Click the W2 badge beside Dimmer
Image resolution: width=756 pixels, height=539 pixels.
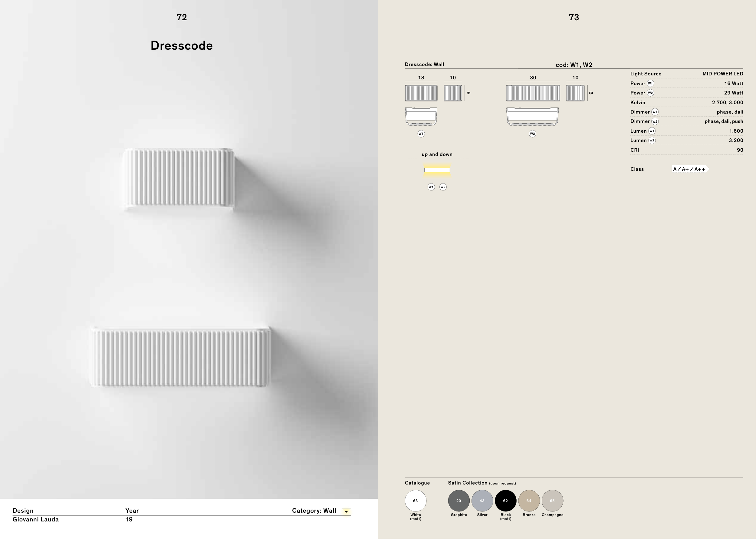click(x=655, y=121)
